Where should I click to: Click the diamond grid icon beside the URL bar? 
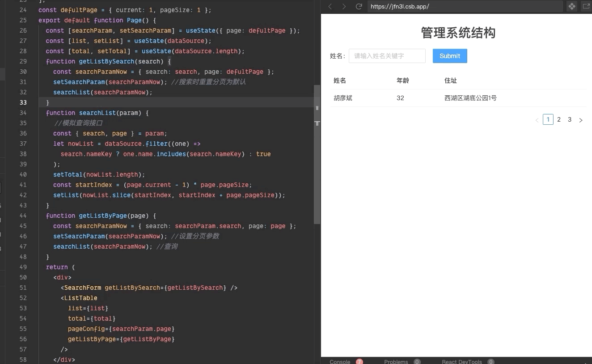tap(572, 6)
